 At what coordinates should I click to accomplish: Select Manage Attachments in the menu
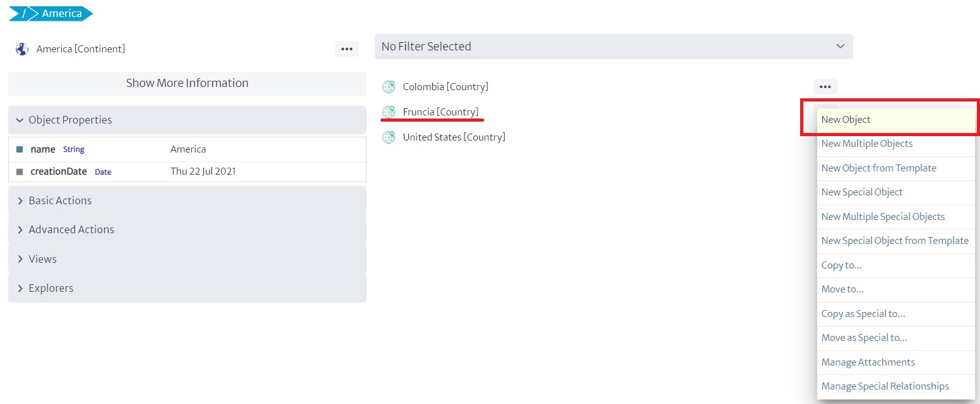click(x=868, y=362)
